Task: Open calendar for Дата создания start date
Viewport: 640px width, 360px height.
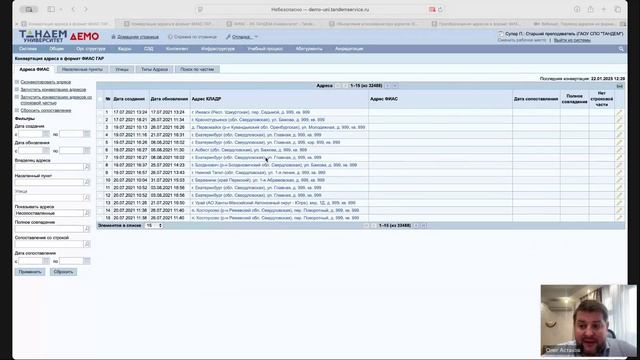Action: (46, 134)
